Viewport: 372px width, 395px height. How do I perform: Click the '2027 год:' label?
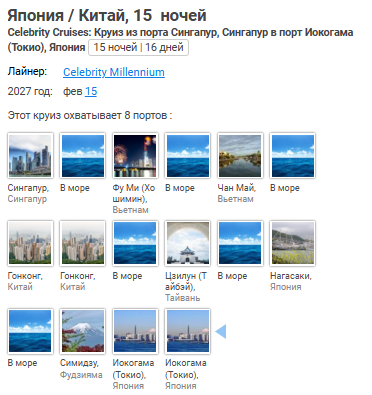[x=30, y=91]
